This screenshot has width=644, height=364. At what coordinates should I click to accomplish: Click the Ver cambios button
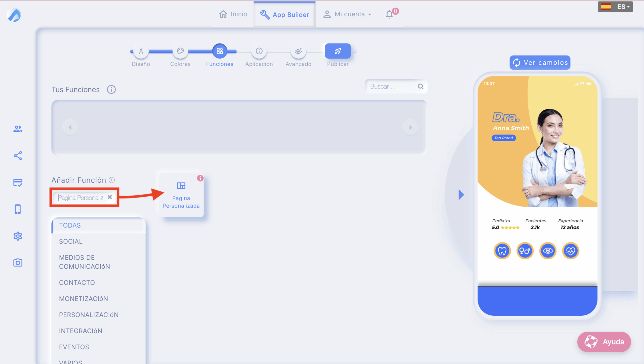click(x=540, y=63)
